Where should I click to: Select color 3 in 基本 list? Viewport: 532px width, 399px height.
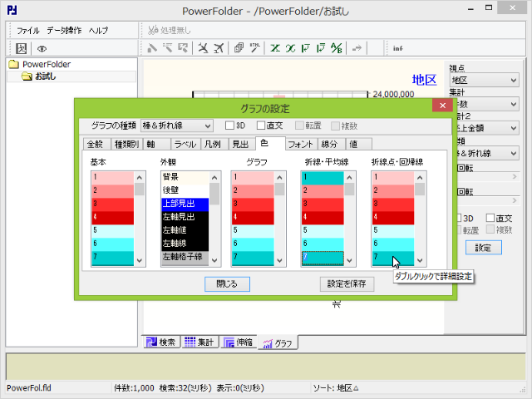point(113,204)
